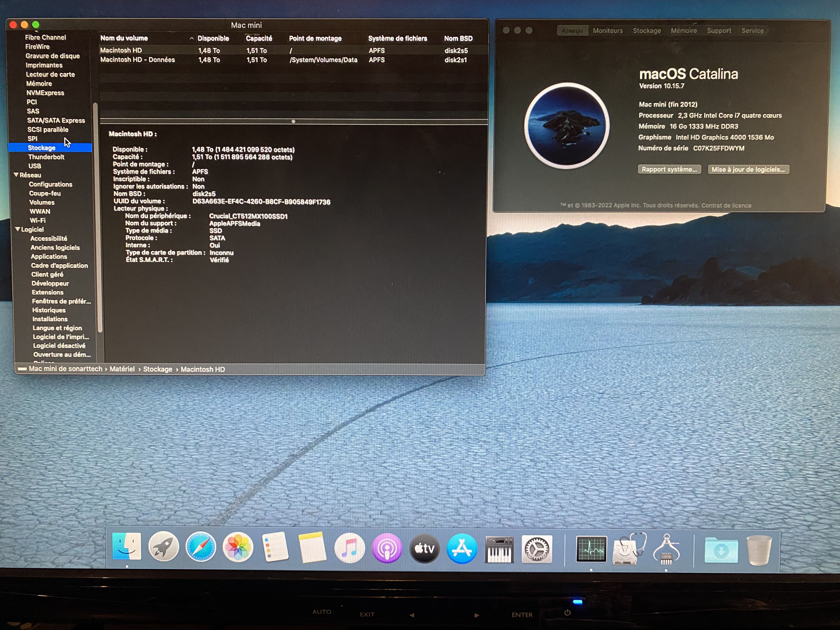Collapse the Réseau section
Viewport: 840px width, 630px height.
(16, 175)
